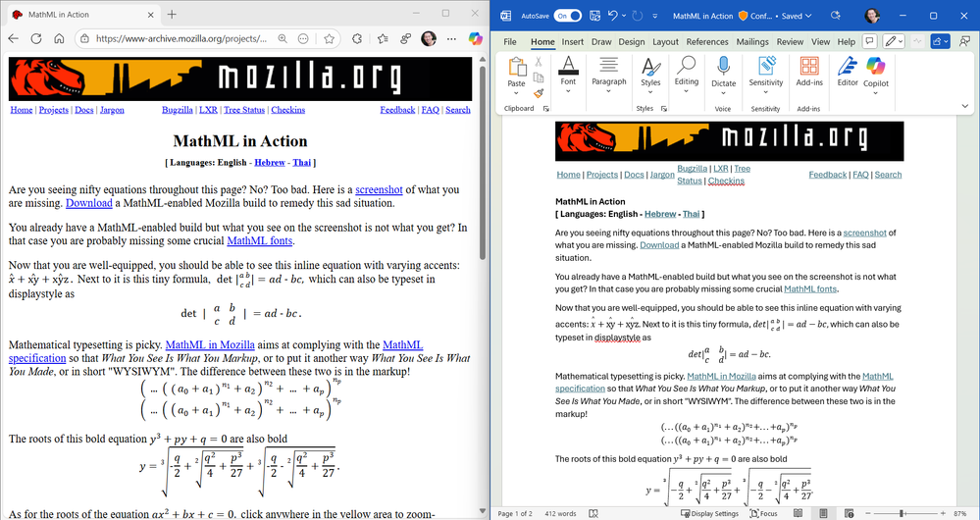Open Copilot dropdown in Word ribbon
The width and height of the screenshot is (980, 520).
pyautogui.click(x=876, y=92)
